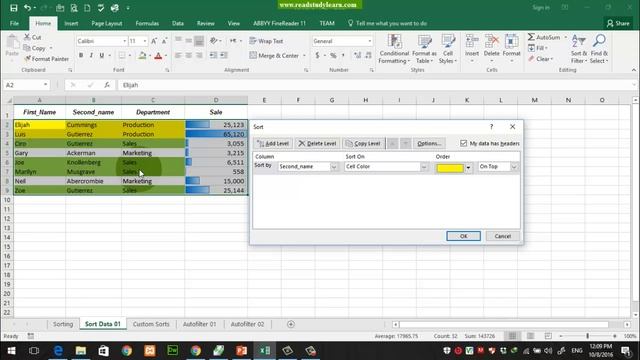
Task: Open the Sort On Cell Color dropdown
Action: click(x=424, y=167)
